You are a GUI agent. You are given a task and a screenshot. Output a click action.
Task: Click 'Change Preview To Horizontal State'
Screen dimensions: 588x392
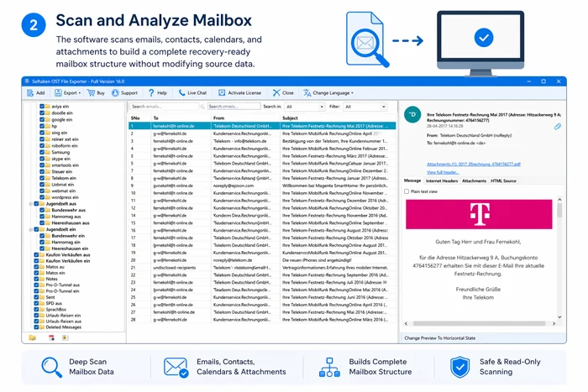pyautogui.click(x=440, y=338)
